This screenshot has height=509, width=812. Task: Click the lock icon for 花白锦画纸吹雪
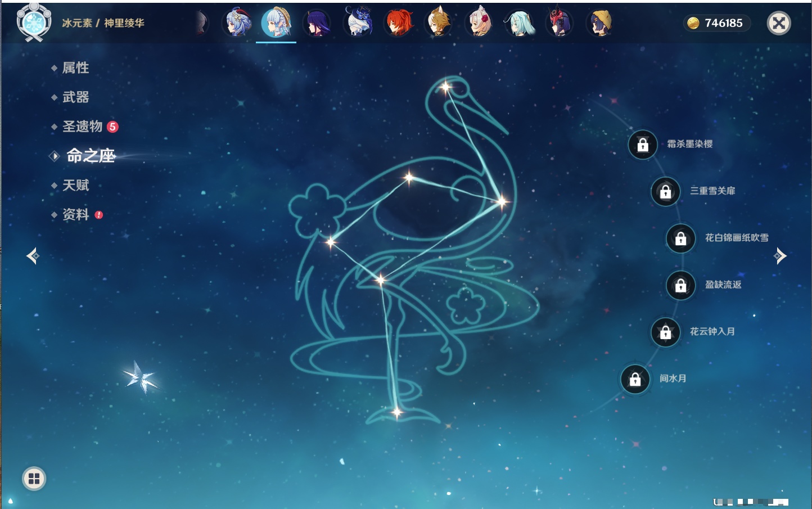point(681,238)
